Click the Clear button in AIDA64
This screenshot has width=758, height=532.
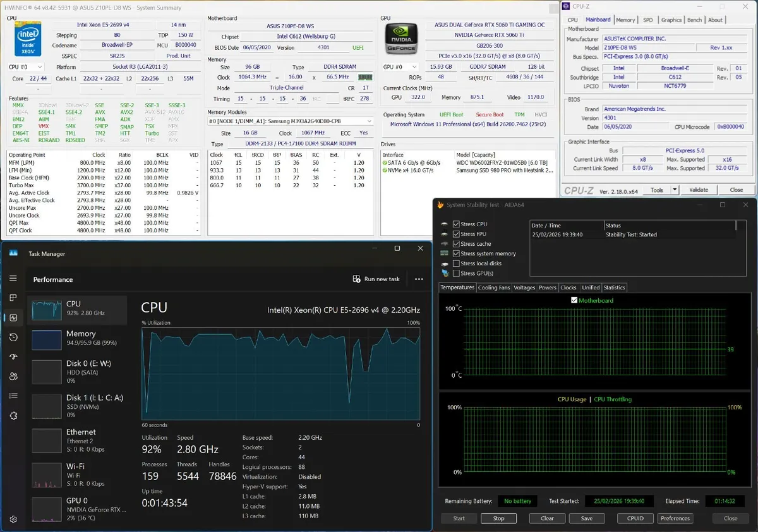[548, 518]
